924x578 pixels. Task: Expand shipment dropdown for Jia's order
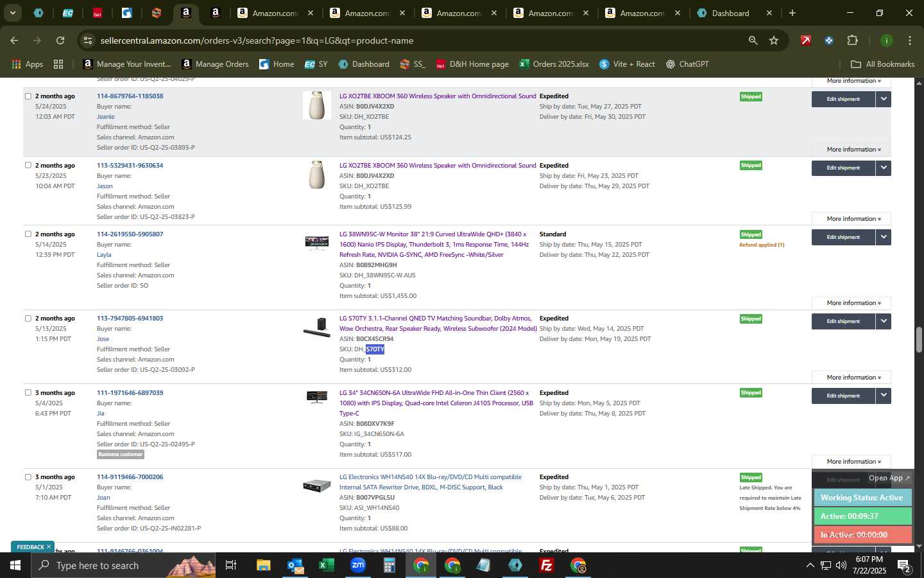[x=884, y=396]
